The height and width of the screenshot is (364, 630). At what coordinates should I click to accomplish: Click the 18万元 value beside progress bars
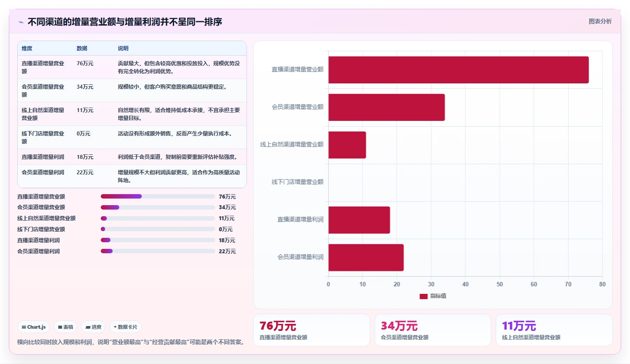(x=227, y=240)
